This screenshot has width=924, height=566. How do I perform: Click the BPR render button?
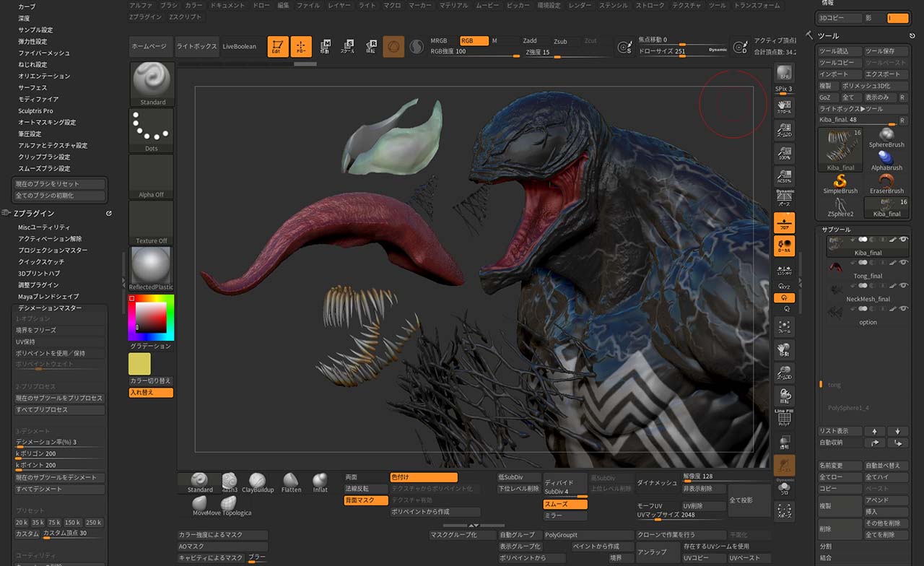784,74
